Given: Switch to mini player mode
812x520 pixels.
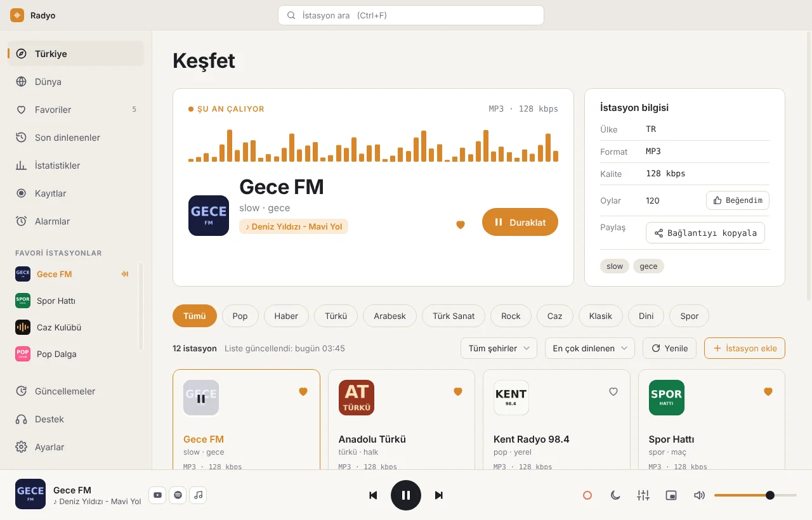Looking at the screenshot, I should 671,495.
